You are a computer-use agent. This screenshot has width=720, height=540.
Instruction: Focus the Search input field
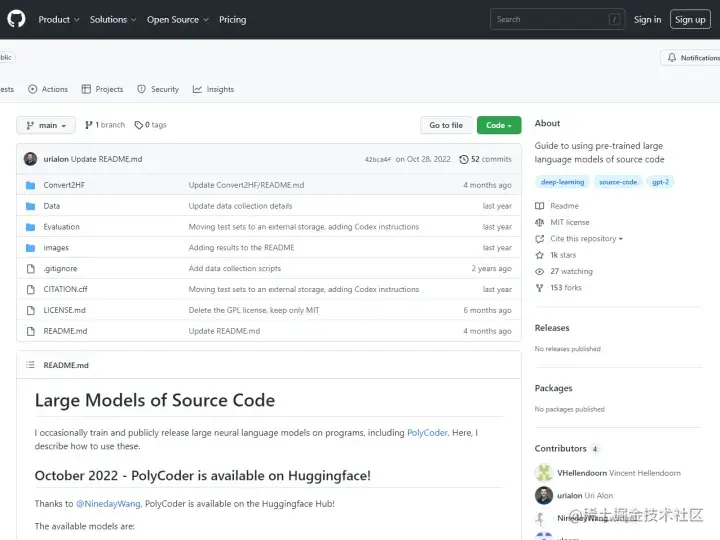(x=557, y=19)
